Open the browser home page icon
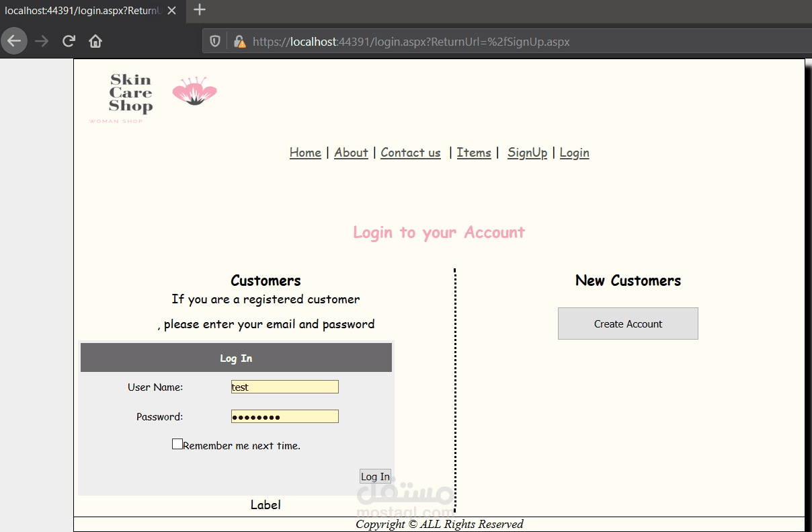The image size is (812, 532). point(95,41)
